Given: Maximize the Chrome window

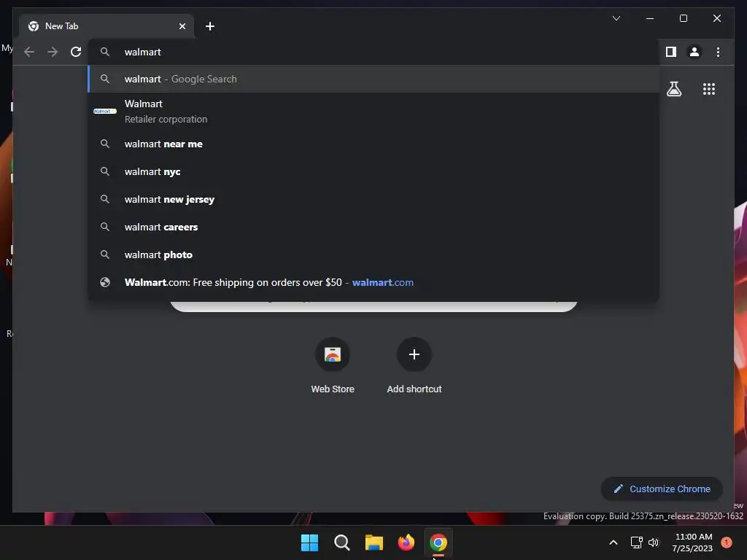Looking at the screenshot, I should (x=683, y=18).
